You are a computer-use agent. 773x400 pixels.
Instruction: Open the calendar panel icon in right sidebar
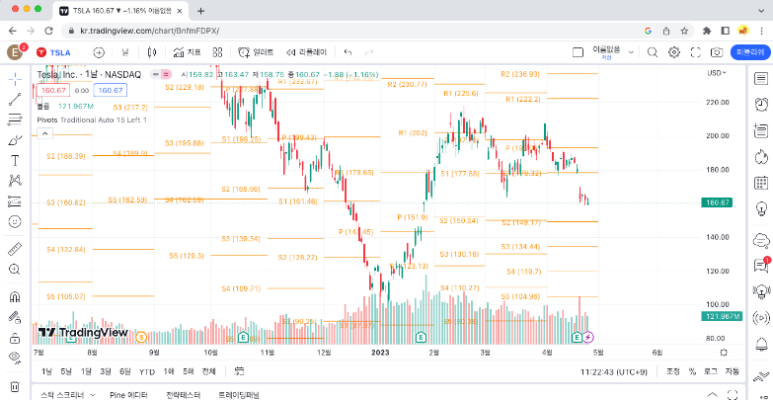761,183
